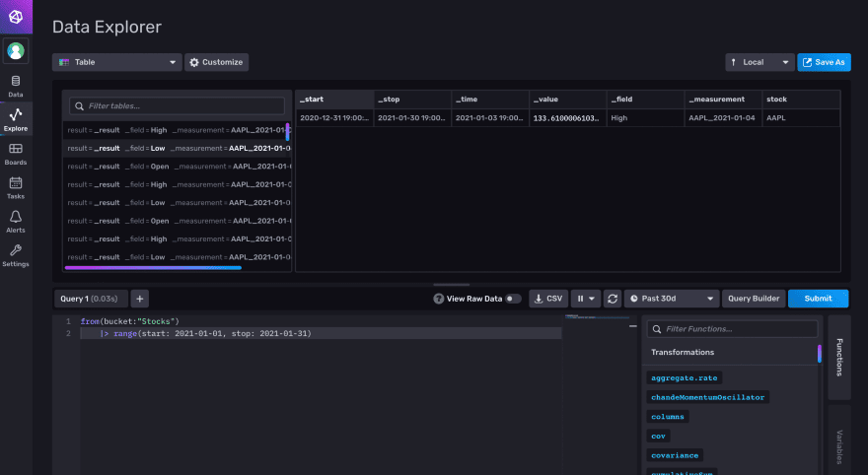Click the refresh query icon
This screenshot has height=475, width=868.
tap(613, 299)
